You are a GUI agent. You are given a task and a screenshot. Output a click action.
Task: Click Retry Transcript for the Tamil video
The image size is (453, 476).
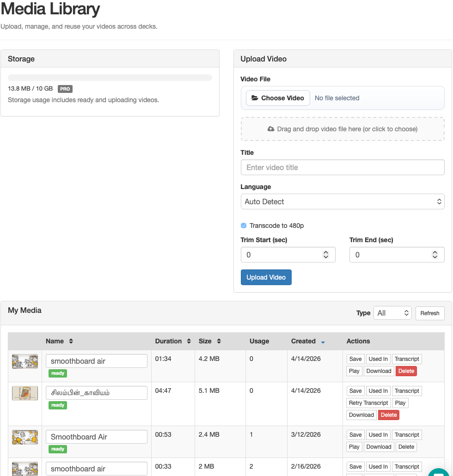point(368,403)
